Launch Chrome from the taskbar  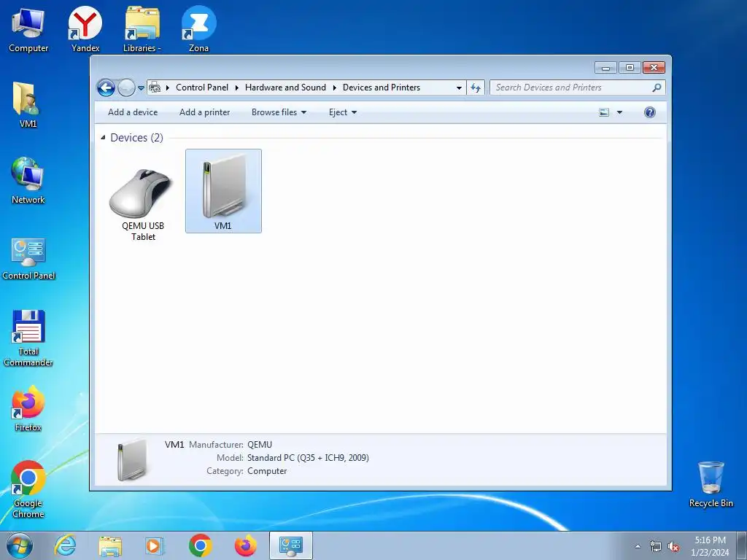coord(200,545)
